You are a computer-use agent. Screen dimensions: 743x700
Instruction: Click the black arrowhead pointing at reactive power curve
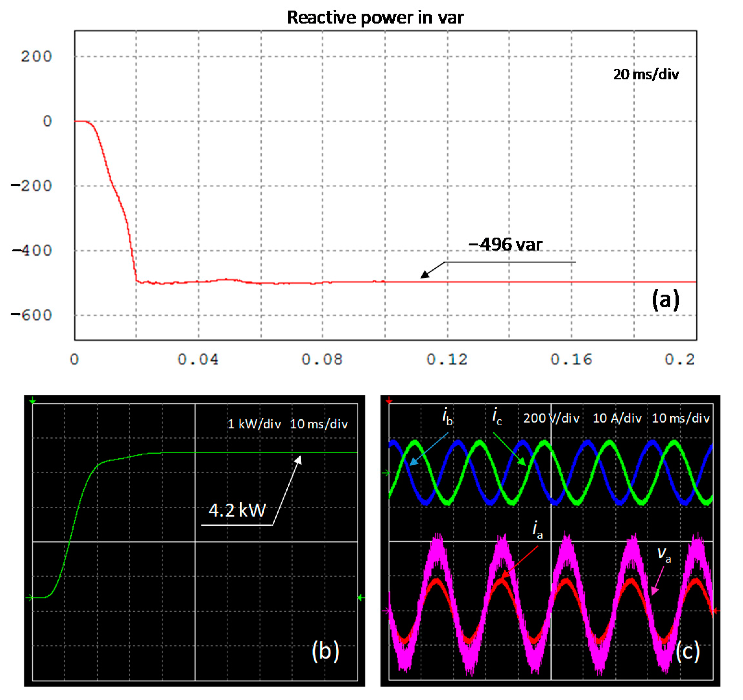(425, 274)
